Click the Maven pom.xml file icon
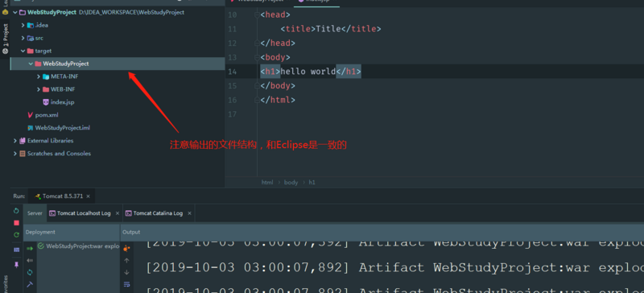This screenshot has height=293, width=644. coord(30,115)
